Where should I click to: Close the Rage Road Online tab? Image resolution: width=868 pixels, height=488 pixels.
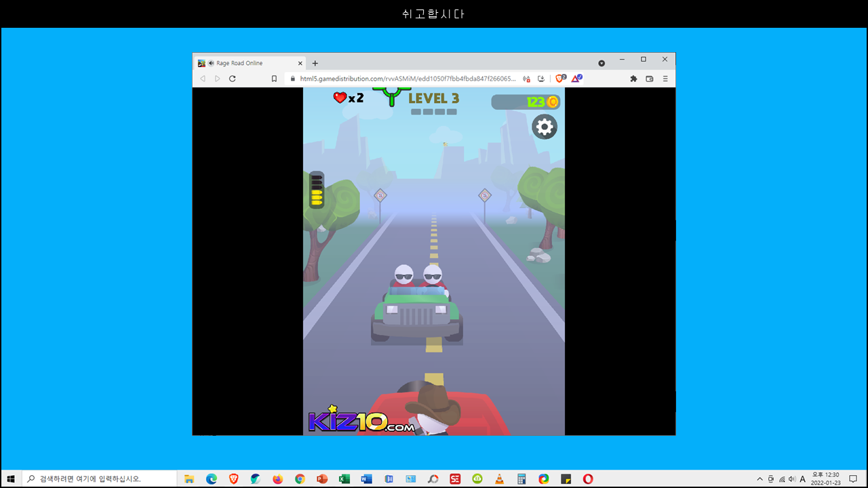[x=300, y=63]
